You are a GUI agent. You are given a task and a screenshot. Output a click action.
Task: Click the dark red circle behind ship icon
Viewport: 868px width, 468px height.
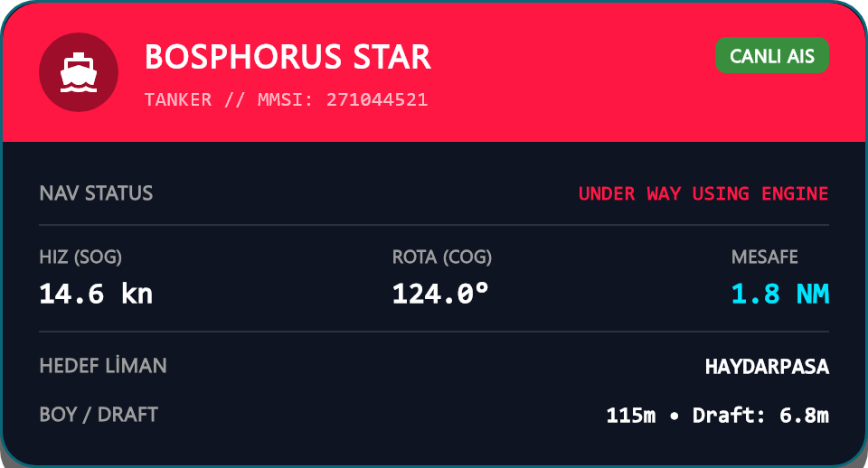click(x=79, y=72)
